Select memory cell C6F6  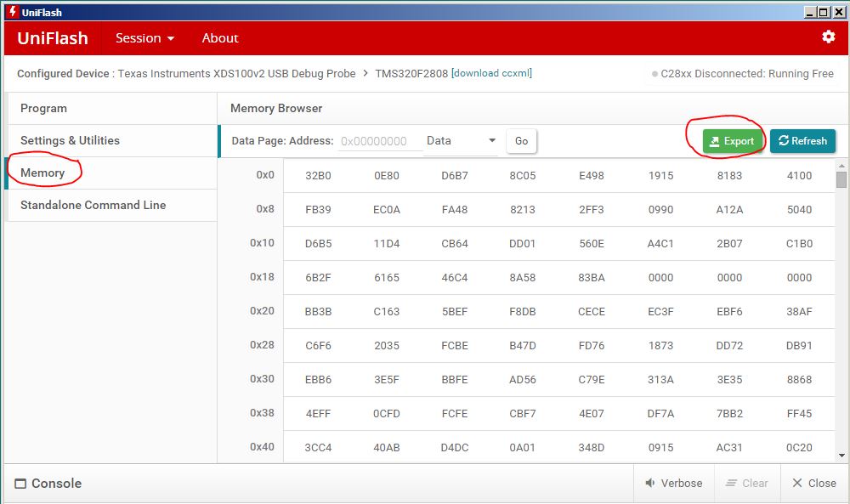point(318,346)
